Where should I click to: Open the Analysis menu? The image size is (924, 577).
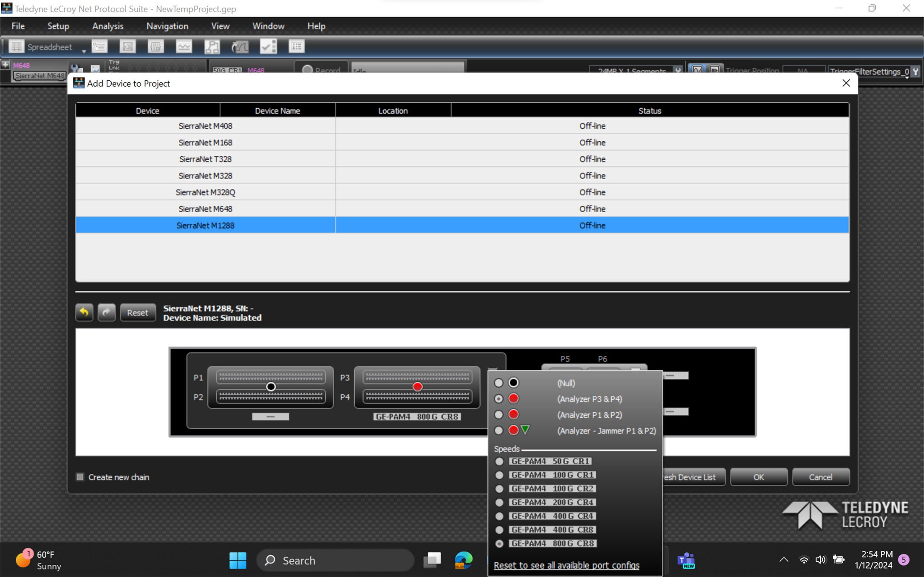108,26
